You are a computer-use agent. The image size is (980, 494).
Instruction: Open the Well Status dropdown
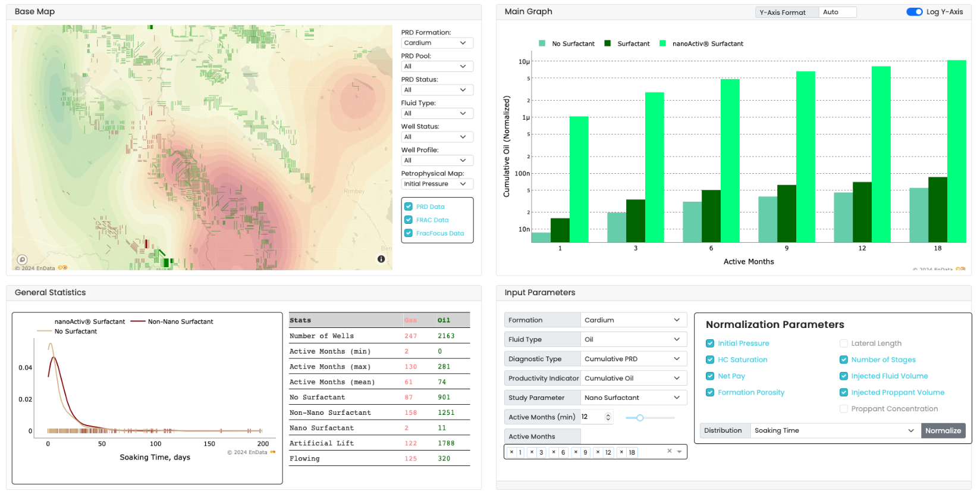(x=437, y=137)
